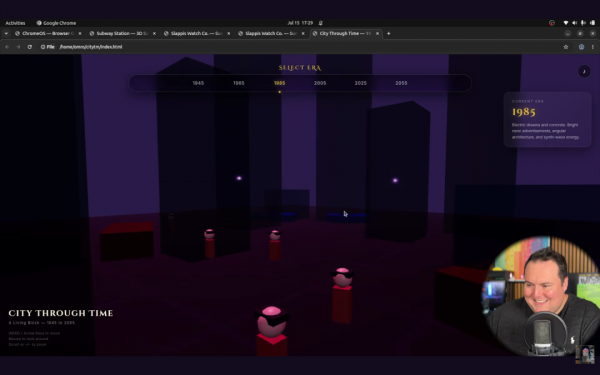The width and height of the screenshot is (600, 375).
Task: Reload the City Through Time page
Action: (29, 47)
